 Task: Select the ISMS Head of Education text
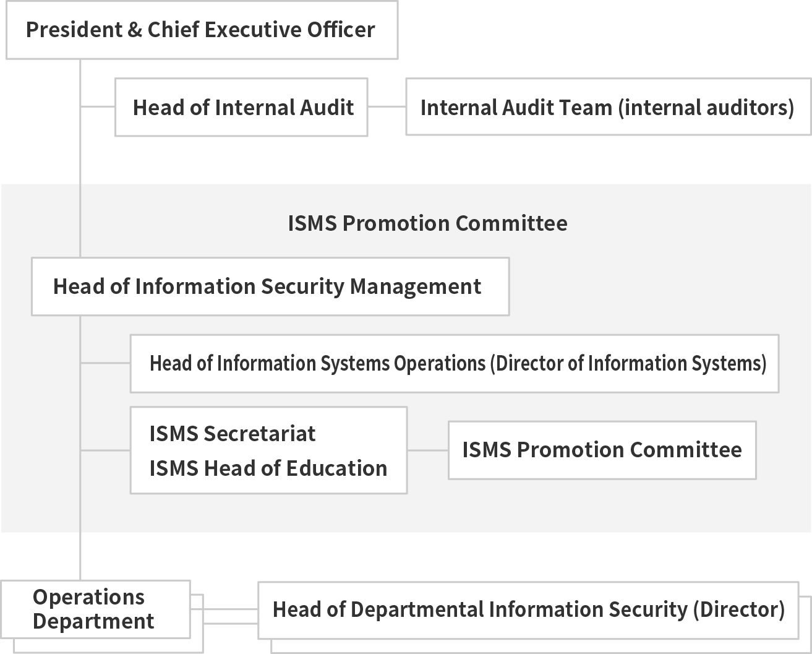pyautogui.click(x=268, y=468)
